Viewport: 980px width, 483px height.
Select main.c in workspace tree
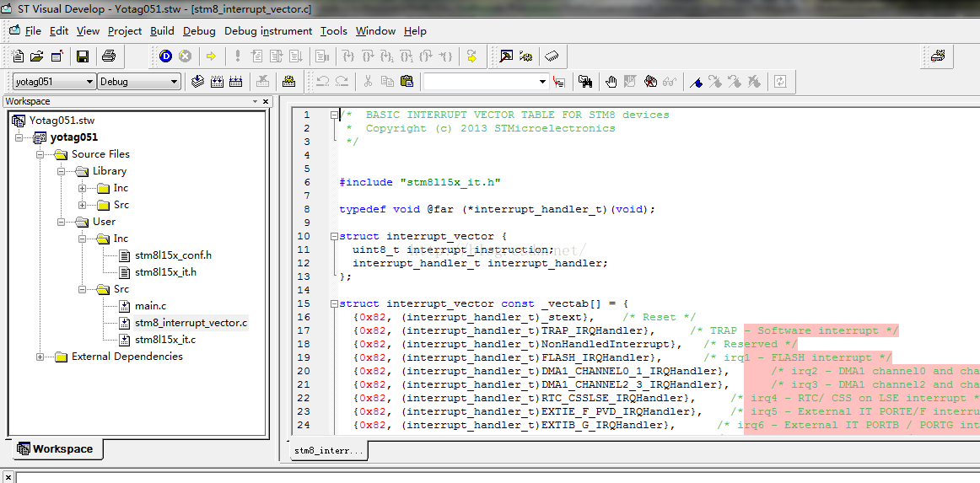point(150,306)
